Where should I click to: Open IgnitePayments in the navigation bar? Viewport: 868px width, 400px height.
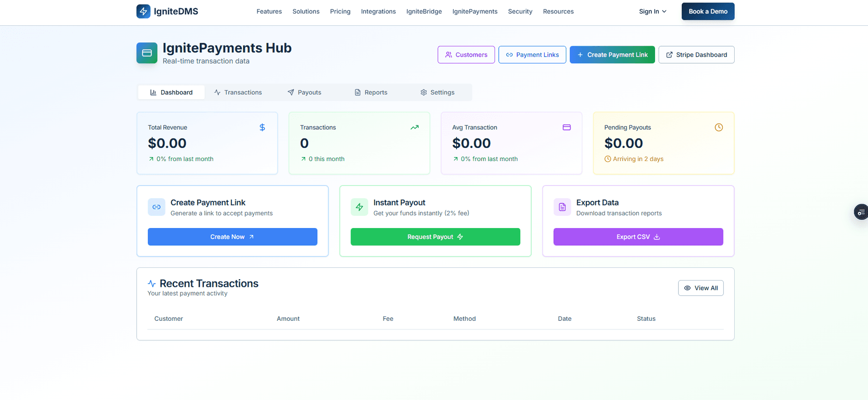pos(475,11)
